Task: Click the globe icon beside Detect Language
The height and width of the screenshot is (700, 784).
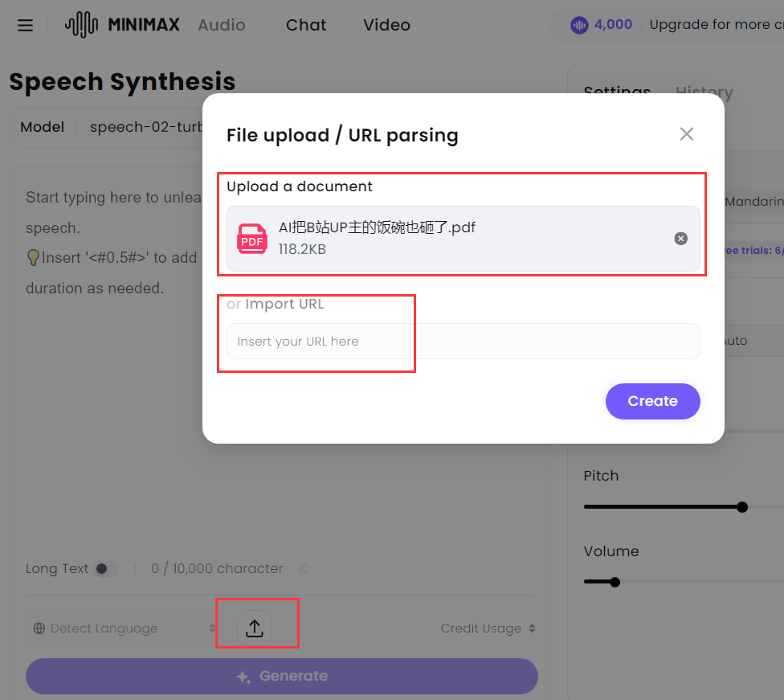Action: click(39, 628)
